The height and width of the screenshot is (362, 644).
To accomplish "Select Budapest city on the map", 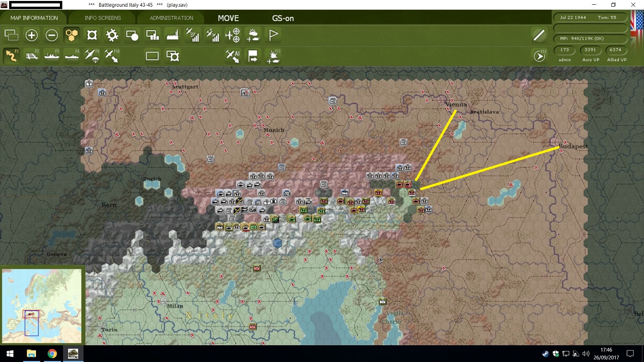I will [x=573, y=147].
